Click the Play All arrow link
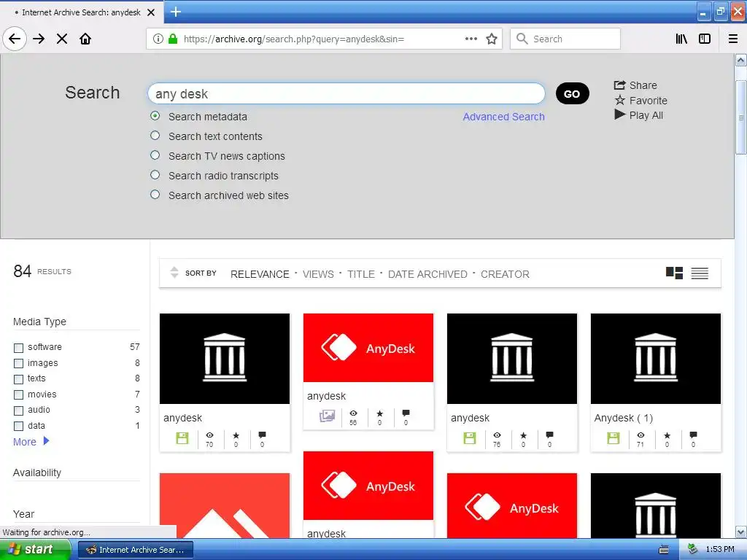 [639, 115]
